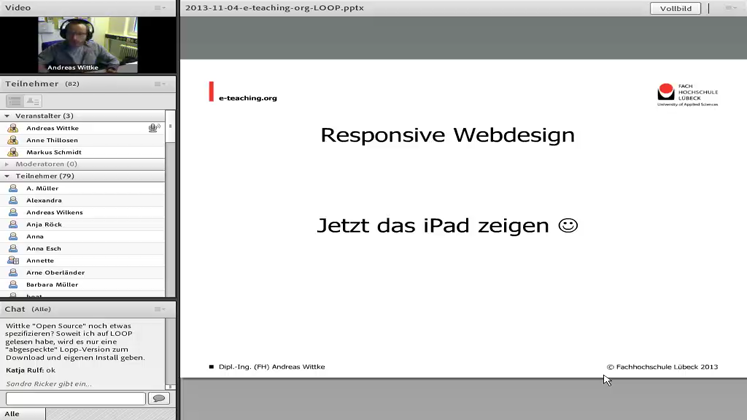The width and height of the screenshot is (747, 420).
Task: Collapse the Veranstalter group
Action: click(7, 116)
